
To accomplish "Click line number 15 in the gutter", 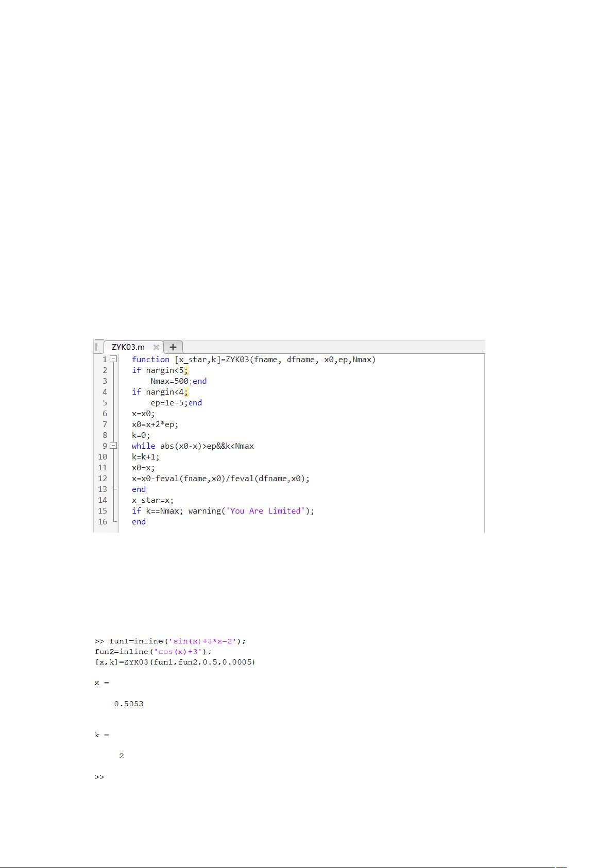I will pos(103,510).
